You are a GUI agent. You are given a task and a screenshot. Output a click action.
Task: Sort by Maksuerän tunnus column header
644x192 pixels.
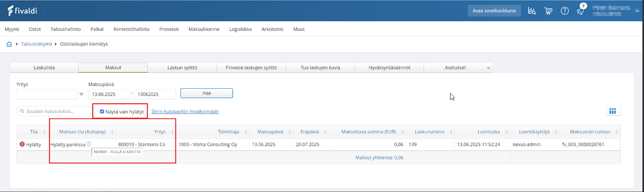coord(590,131)
